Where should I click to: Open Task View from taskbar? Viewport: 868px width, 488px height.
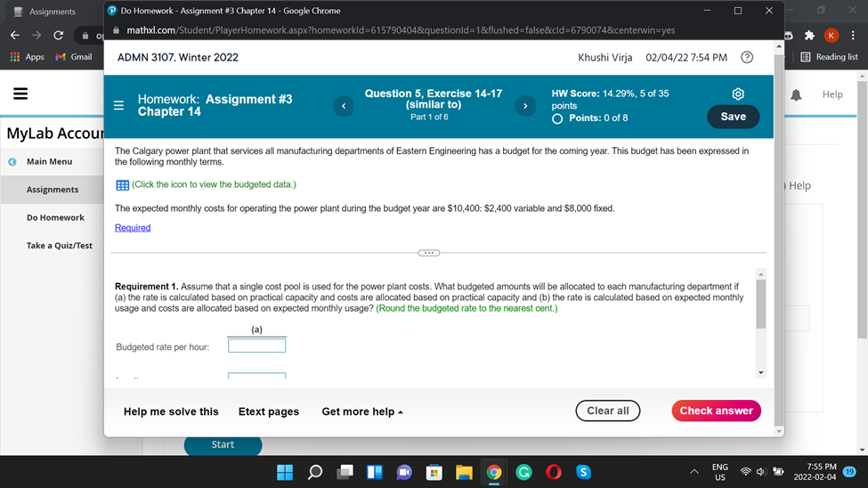[345, 473]
